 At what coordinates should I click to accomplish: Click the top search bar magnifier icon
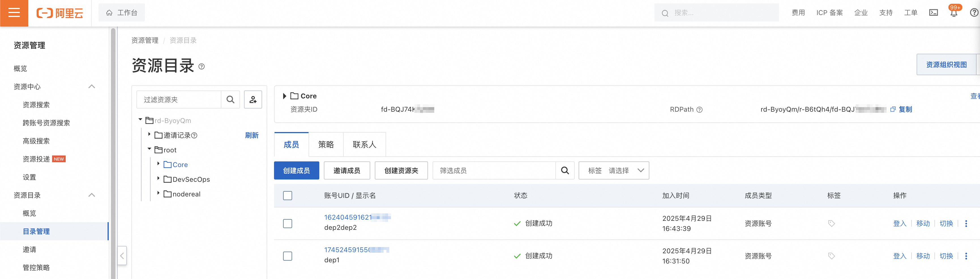coord(665,13)
